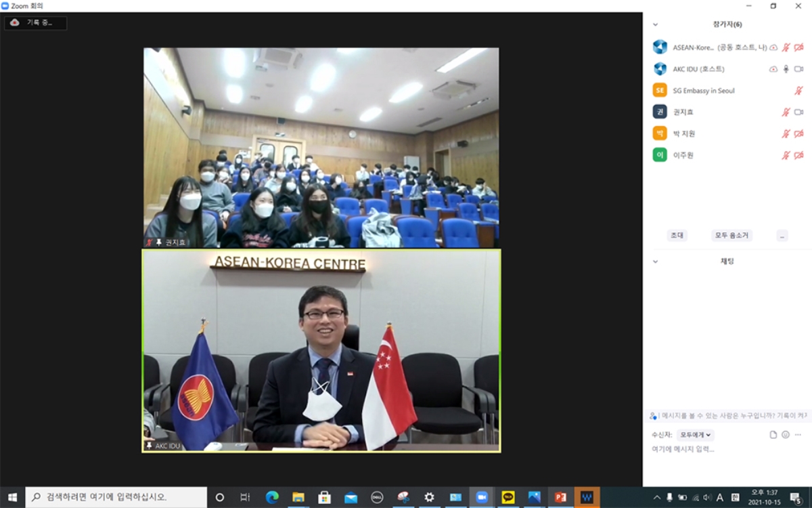Toggle 권지효's video camera

798,112
